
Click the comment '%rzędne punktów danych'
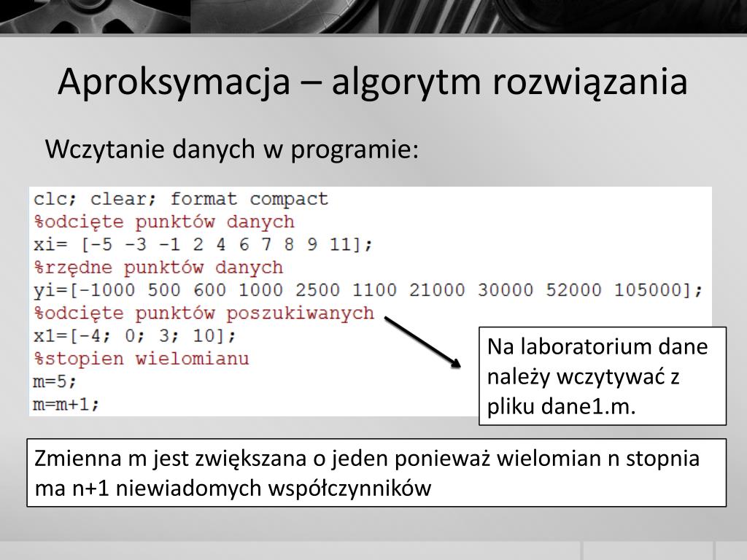click(158, 267)
